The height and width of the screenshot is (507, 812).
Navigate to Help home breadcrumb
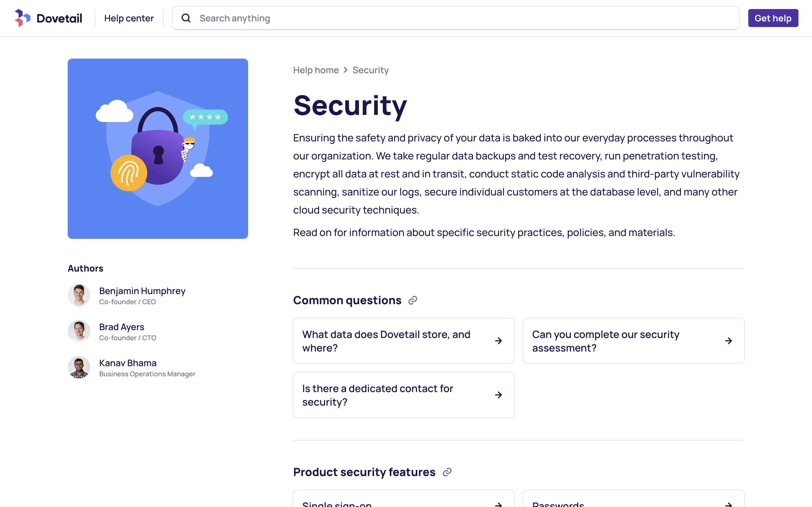coord(316,70)
